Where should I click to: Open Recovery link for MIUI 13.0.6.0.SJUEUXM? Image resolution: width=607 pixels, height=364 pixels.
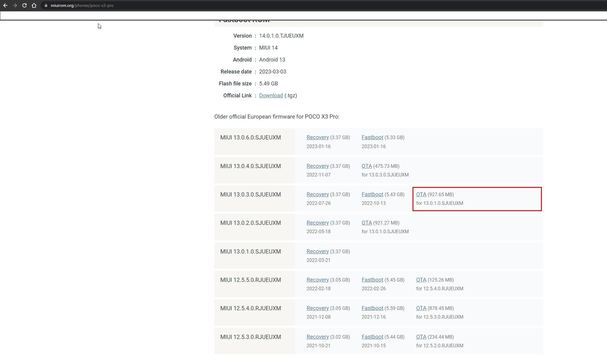(317, 137)
